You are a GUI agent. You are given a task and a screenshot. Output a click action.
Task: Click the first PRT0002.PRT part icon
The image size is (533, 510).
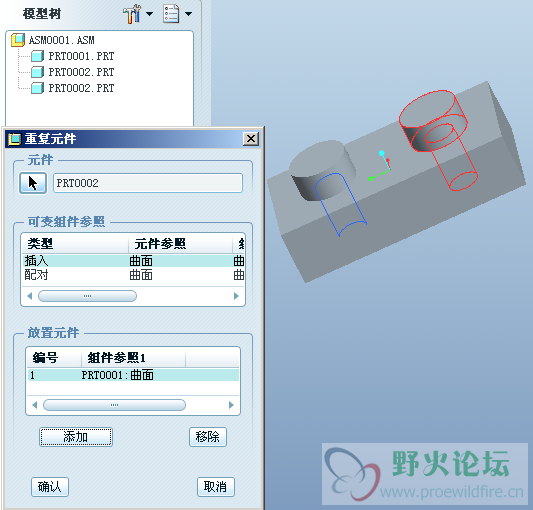37,72
